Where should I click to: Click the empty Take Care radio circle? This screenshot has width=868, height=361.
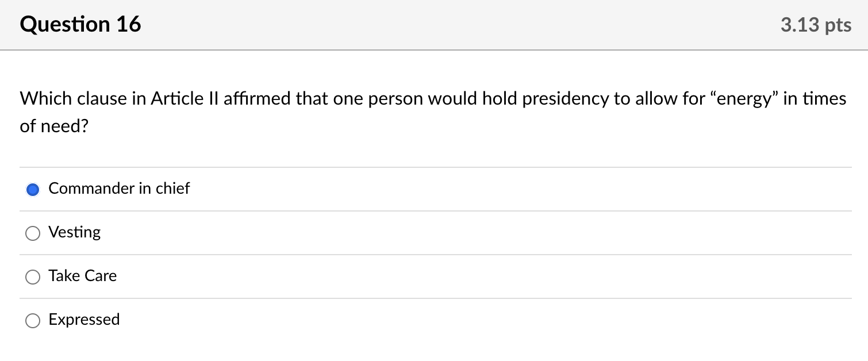(33, 276)
